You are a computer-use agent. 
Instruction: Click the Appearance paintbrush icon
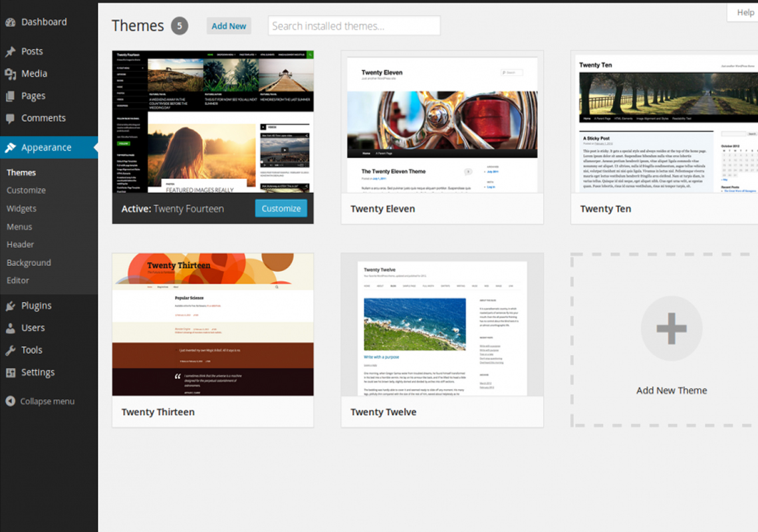click(10, 148)
